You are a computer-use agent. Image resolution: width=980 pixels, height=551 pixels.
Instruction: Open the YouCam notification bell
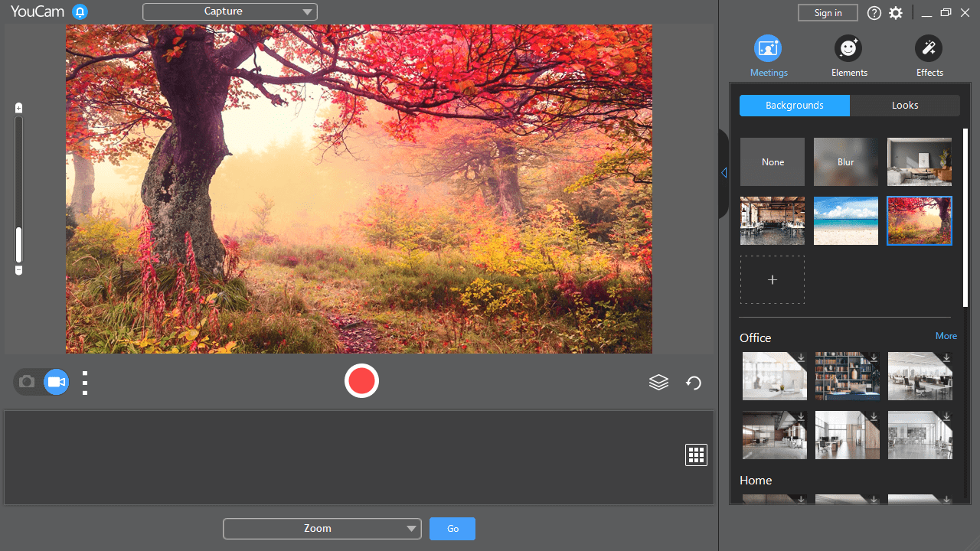tap(80, 12)
